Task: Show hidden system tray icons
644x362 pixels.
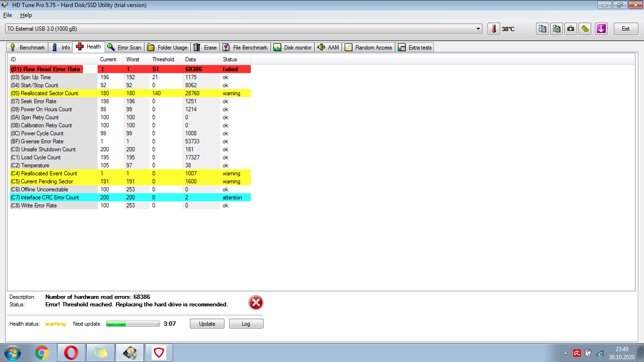Action: point(565,353)
